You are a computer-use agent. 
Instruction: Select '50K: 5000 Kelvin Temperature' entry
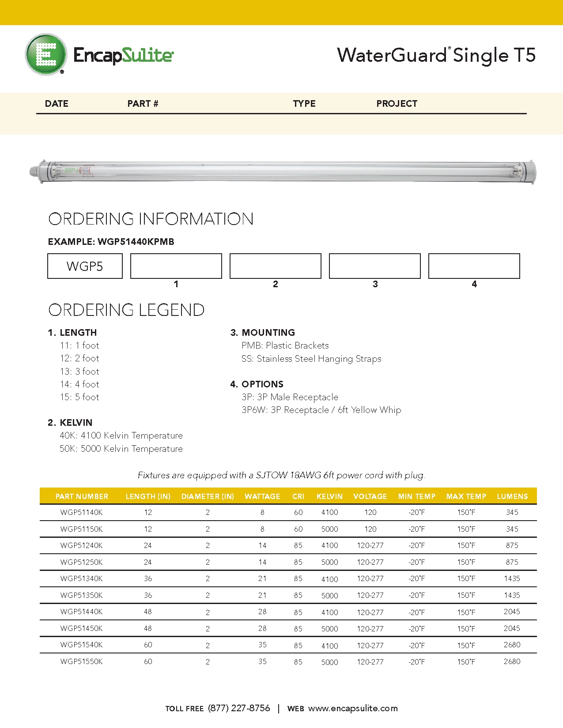(x=121, y=449)
